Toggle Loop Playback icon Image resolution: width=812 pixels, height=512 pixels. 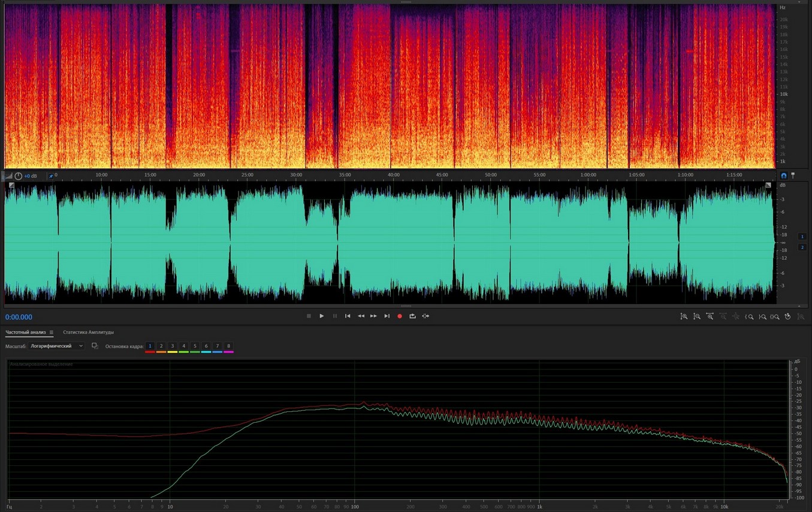[412, 316]
